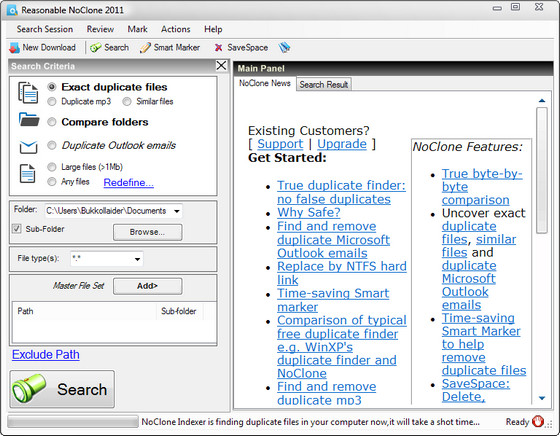Select Exact duplicate files radio button

coord(52,87)
